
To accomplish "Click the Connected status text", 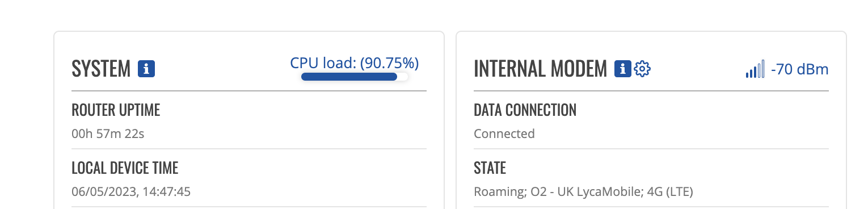I will [x=504, y=134].
